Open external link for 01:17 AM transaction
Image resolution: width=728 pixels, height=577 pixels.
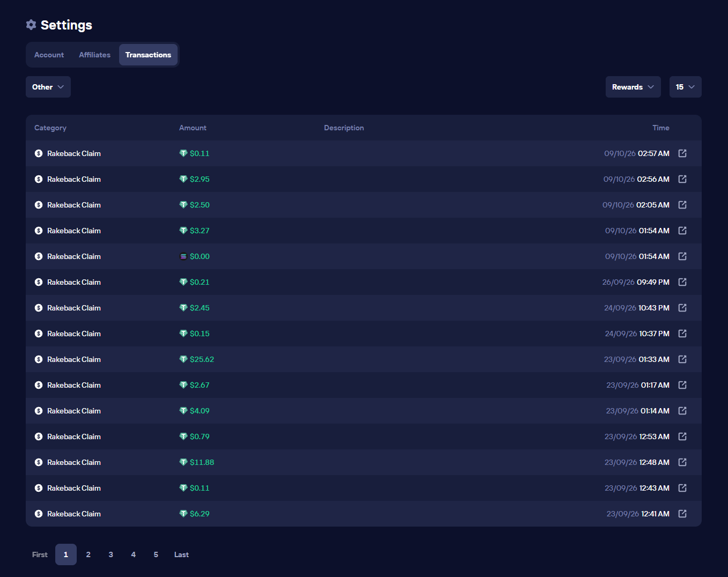(682, 385)
